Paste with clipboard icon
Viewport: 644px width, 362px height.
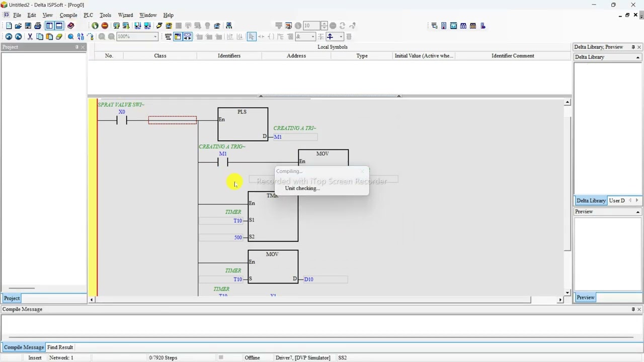49,37
